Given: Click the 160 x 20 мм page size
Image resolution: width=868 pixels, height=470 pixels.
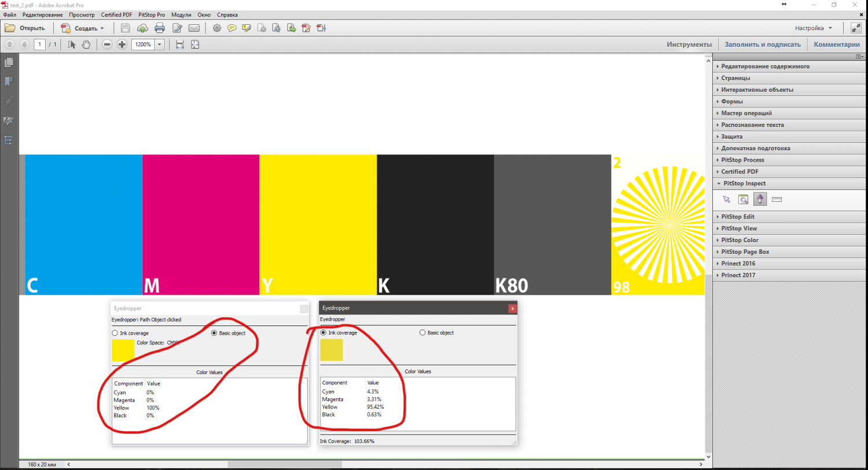Looking at the screenshot, I should tap(42, 464).
